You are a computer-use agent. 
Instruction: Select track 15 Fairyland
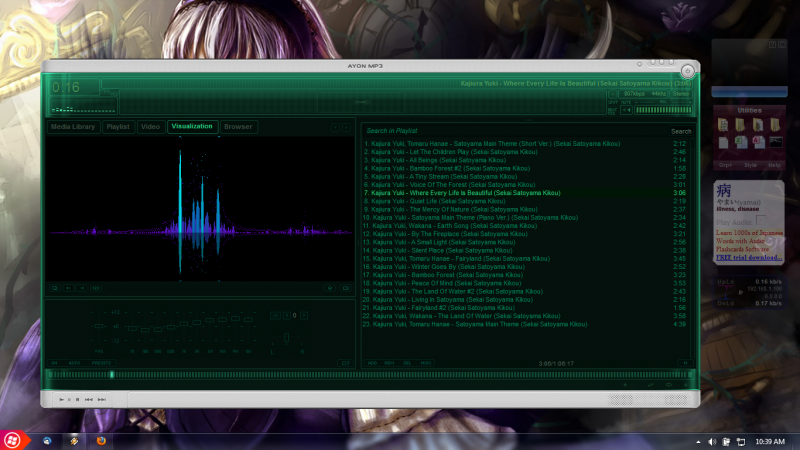(x=524, y=259)
